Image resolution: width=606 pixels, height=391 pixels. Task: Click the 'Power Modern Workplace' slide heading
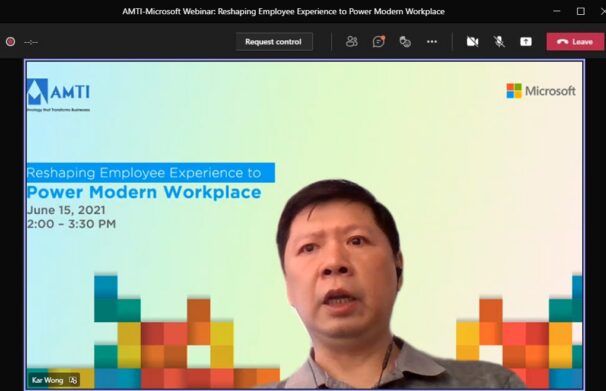click(x=144, y=192)
